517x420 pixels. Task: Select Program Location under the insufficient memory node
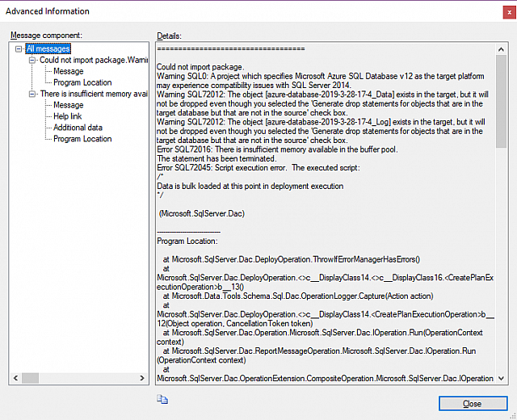tap(82, 139)
